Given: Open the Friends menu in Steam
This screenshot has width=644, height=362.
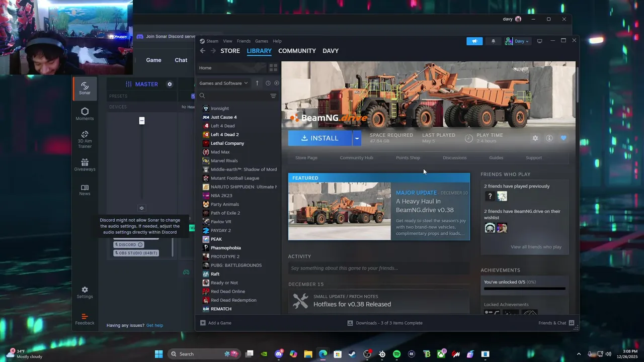Looking at the screenshot, I should tap(244, 41).
